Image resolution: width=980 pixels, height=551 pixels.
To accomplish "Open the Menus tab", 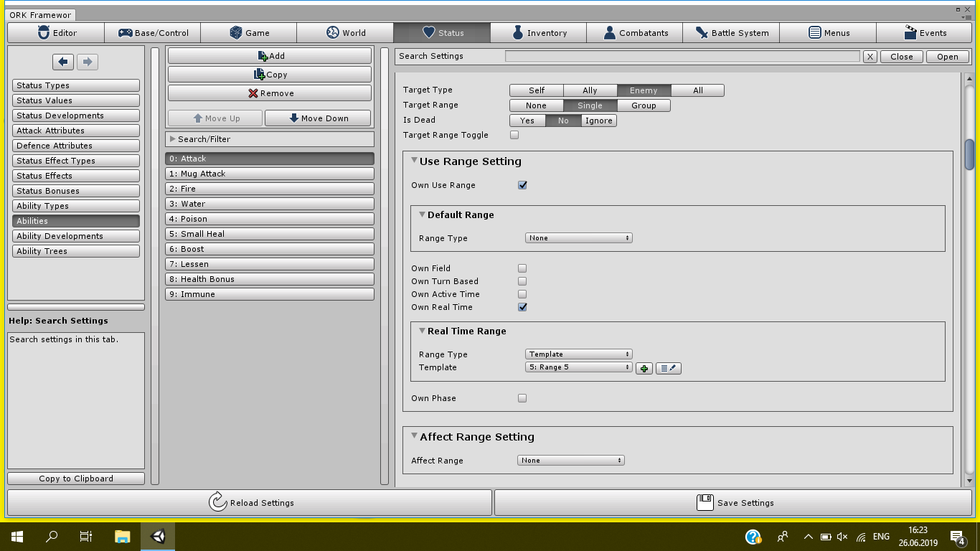I will pyautogui.click(x=828, y=33).
